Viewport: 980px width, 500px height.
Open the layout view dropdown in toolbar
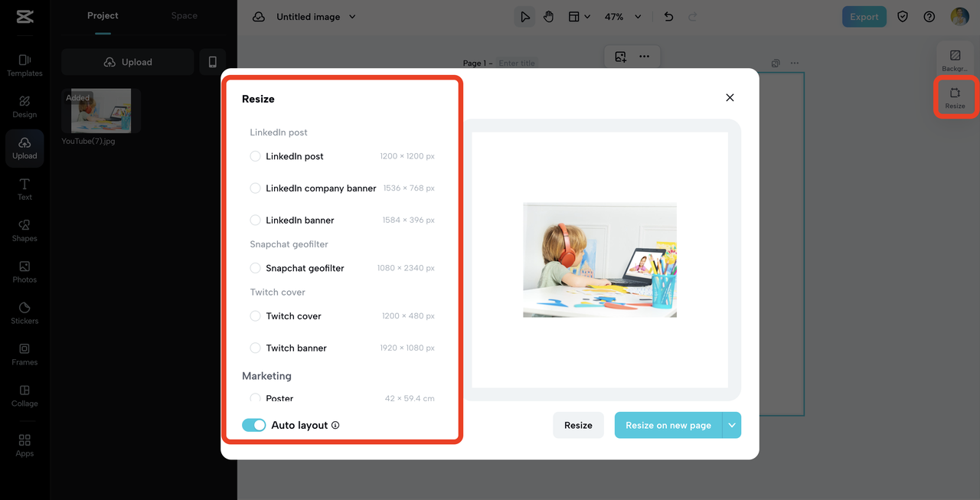pos(580,17)
